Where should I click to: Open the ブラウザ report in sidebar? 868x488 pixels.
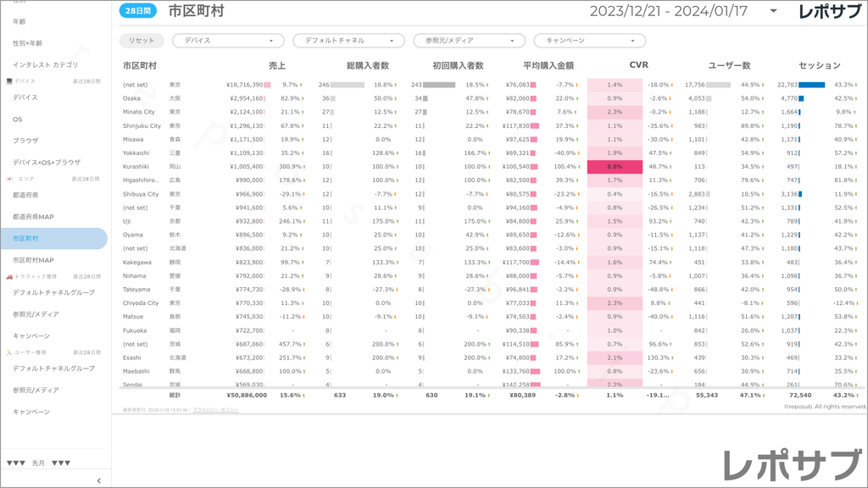25,141
